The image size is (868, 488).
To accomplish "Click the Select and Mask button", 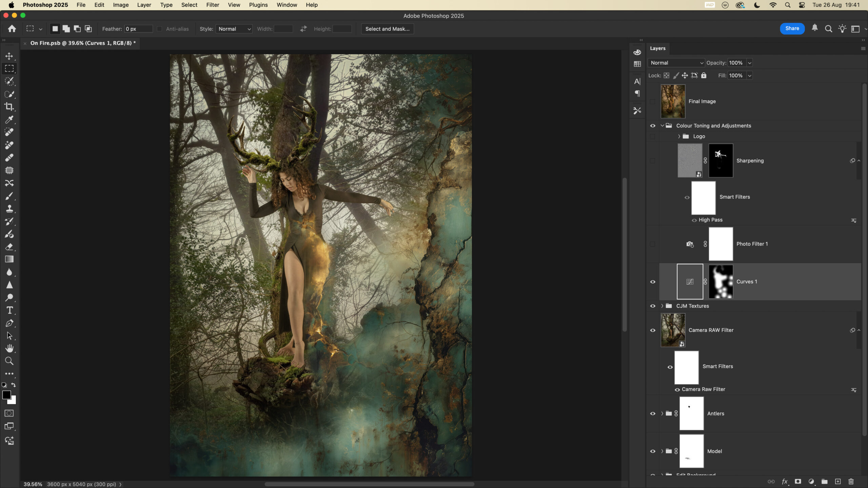I will pos(387,29).
